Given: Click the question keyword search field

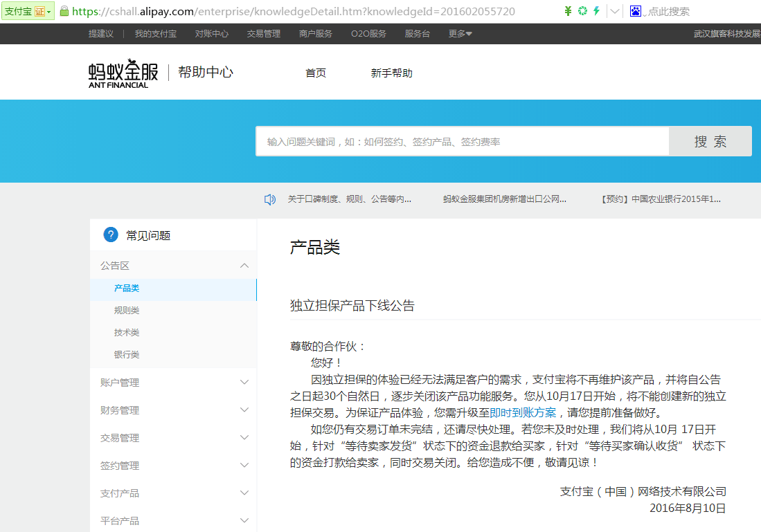Looking at the screenshot, I should [x=462, y=142].
